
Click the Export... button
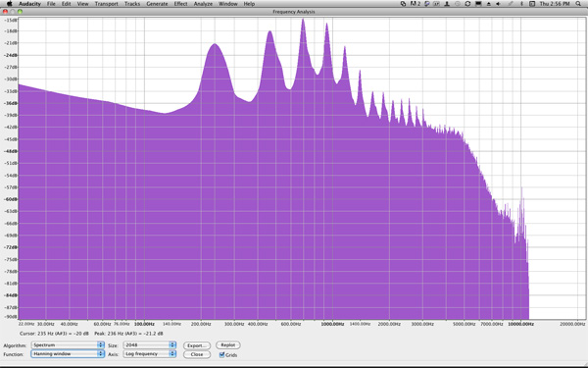(x=197, y=345)
